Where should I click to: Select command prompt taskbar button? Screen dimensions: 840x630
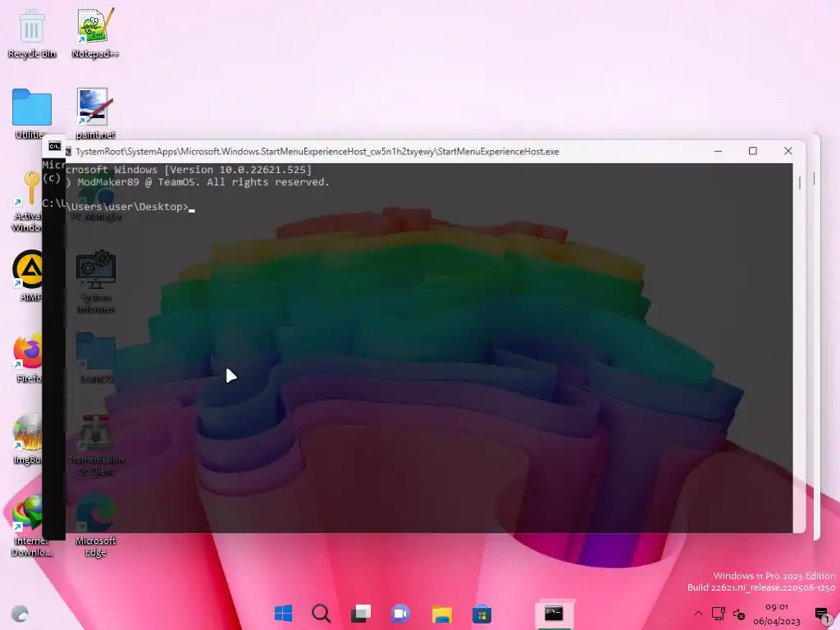click(x=554, y=614)
